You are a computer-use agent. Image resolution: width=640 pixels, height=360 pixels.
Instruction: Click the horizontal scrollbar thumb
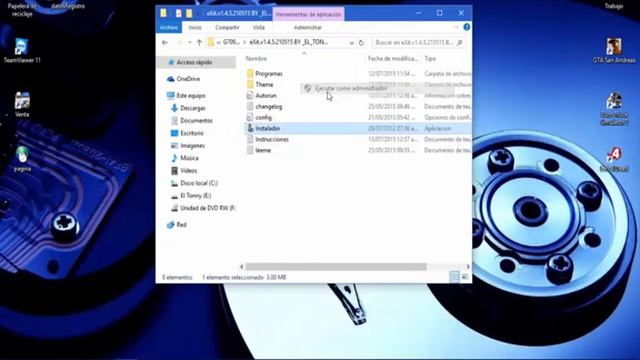pyautogui.click(x=336, y=267)
